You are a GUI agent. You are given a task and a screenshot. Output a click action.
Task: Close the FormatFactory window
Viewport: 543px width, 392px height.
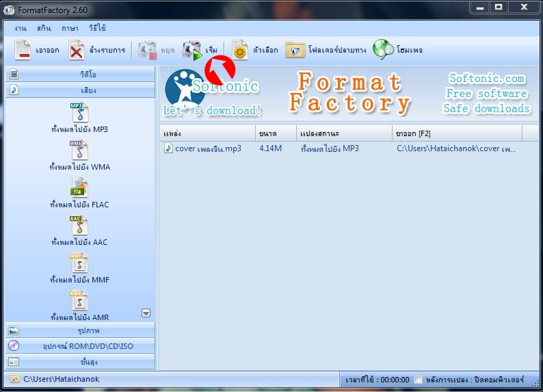(524, 8)
